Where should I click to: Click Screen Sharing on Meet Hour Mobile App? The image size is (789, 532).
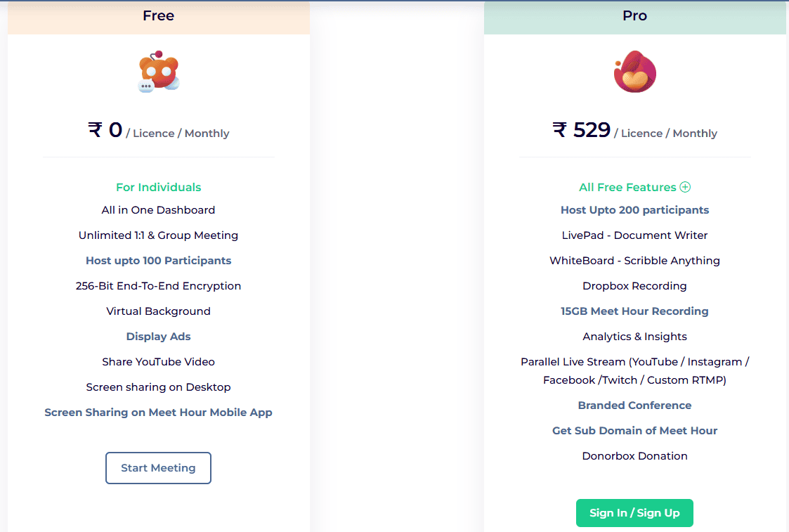coord(158,412)
